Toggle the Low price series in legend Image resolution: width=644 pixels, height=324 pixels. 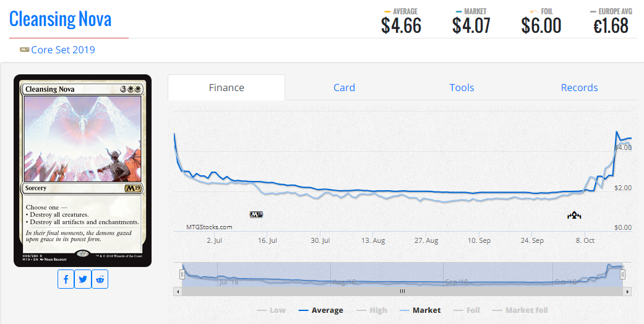click(271, 310)
